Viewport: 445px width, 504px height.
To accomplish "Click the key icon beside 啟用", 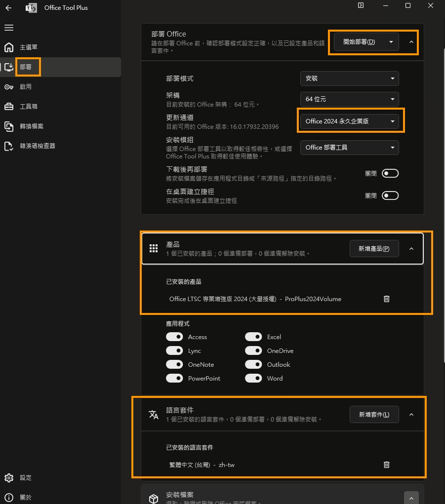I will pyautogui.click(x=9, y=87).
